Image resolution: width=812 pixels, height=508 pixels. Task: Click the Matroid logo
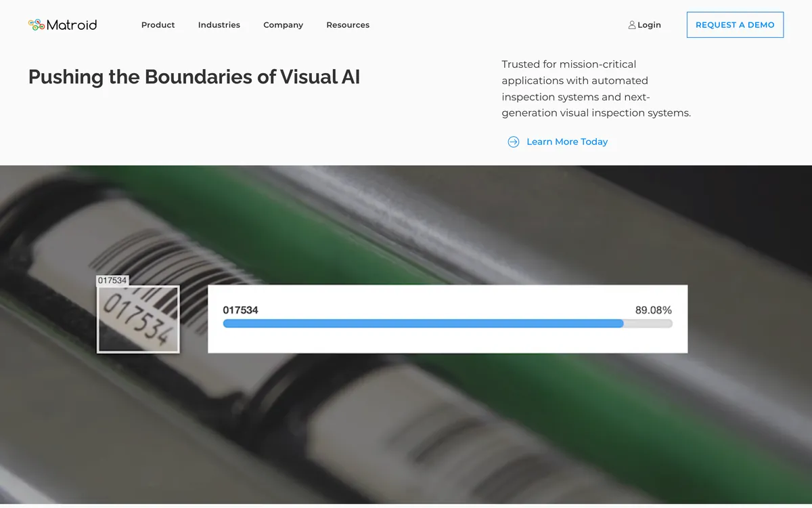point(62,25)
